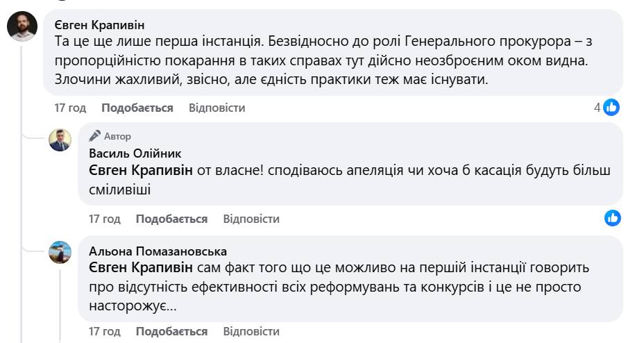Open Альона Помазановська's profile from her name
The height and width of the screenshot is (343, 644).
tap(158, 251)
